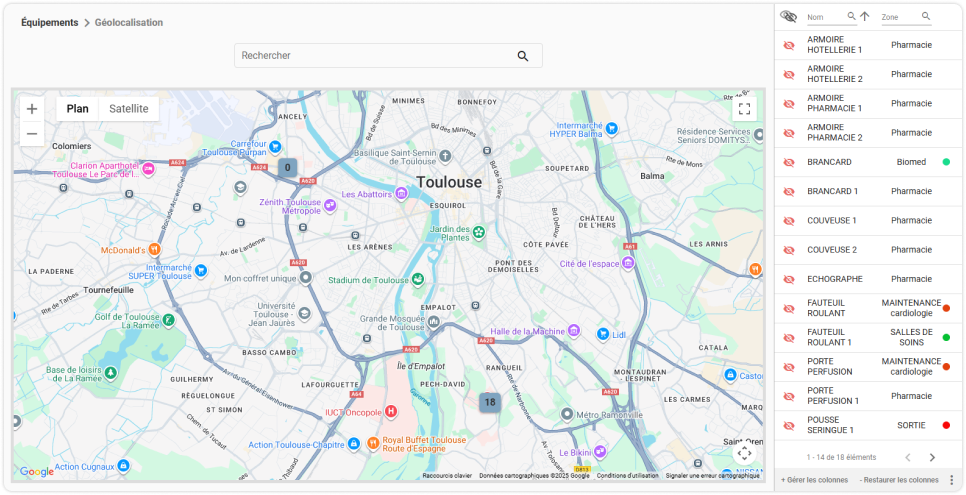Viewport: 966px width, 495px height.
Task: Click red status dot of POUSSE SERINGUE 1
Action: 946,425
